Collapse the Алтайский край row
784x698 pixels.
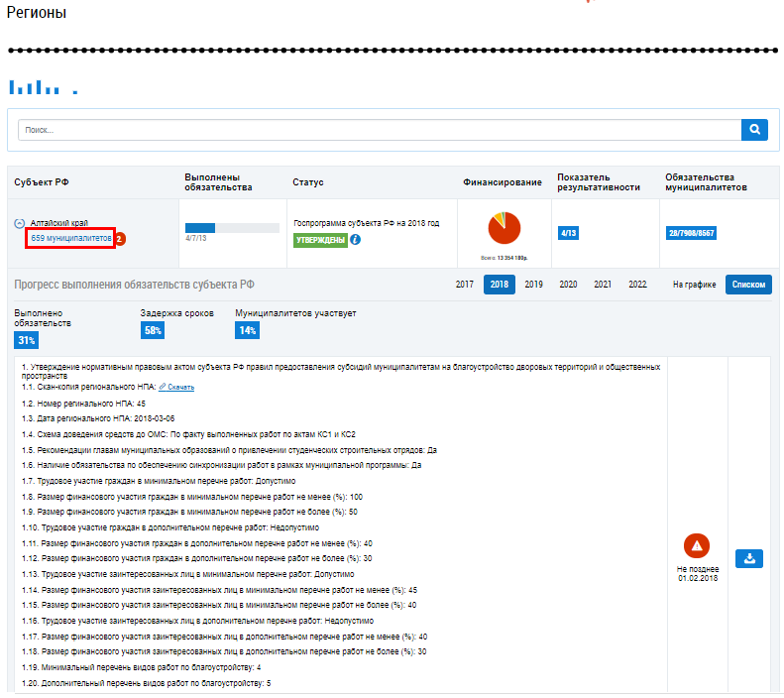tap(20, 224)
